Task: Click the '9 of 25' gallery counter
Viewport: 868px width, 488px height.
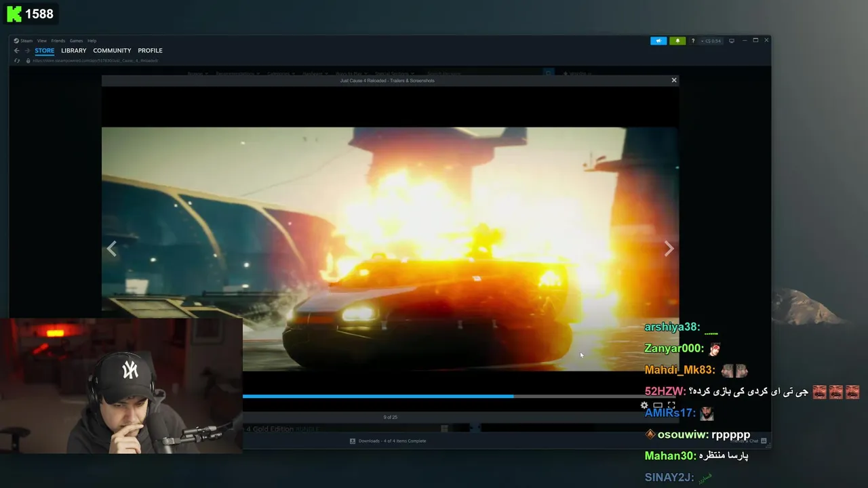Action: 390,417
